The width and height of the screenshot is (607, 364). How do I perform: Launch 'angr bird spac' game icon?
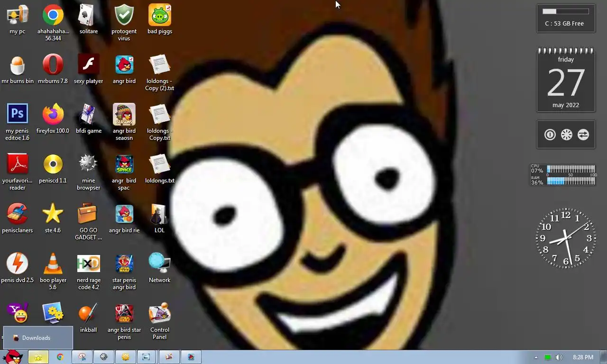pos(124,172)
